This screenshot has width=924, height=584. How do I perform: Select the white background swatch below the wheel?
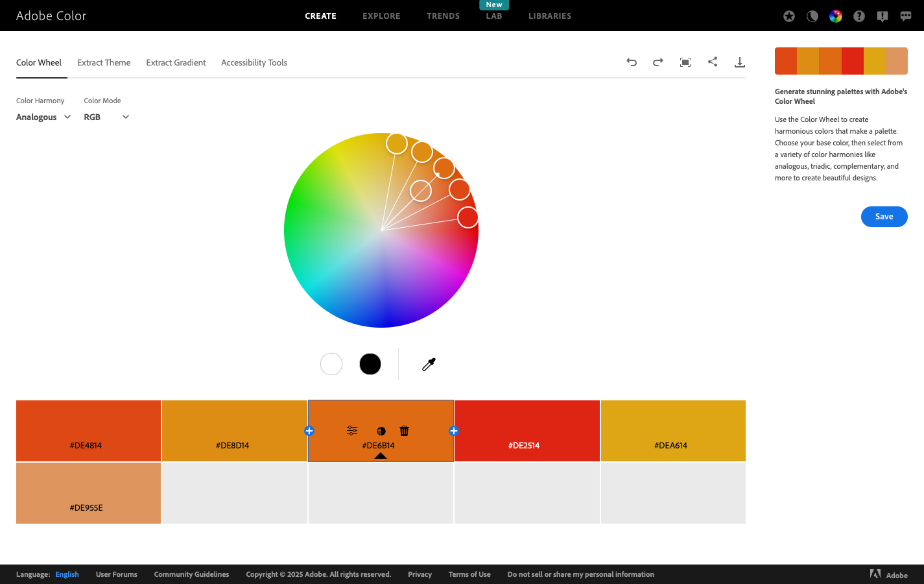click(x=331, y=364)
